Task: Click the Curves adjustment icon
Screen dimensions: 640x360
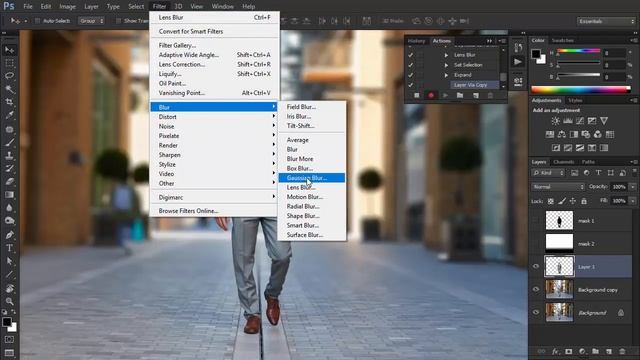Action: click(x=580, y=121)
